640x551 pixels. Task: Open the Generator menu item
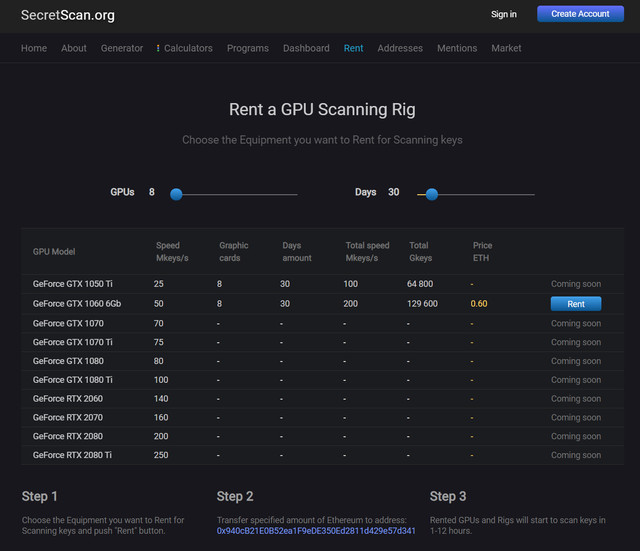click(x=122, y=48)
